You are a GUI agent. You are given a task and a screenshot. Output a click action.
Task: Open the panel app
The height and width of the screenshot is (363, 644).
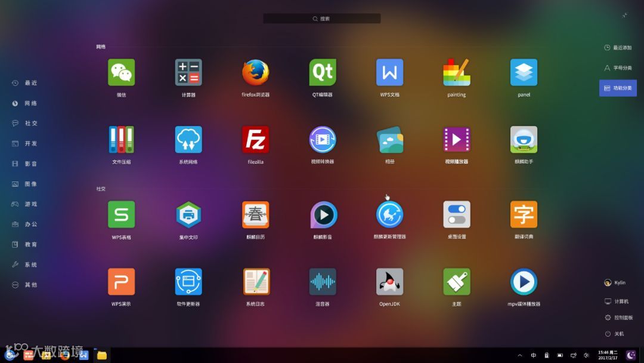pyautogui.click(x=524, y=72)
